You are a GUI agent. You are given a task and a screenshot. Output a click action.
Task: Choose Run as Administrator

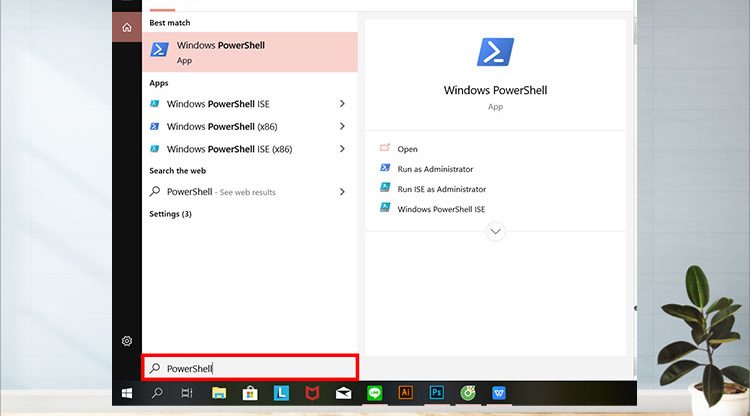pyautogui.click(x=435, y=169)
